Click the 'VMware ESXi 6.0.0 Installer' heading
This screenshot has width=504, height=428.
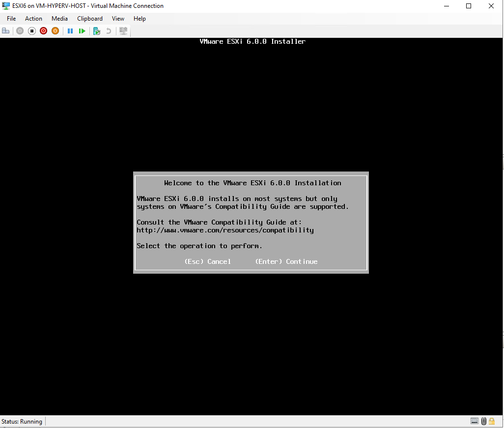(x=252, y=41)
